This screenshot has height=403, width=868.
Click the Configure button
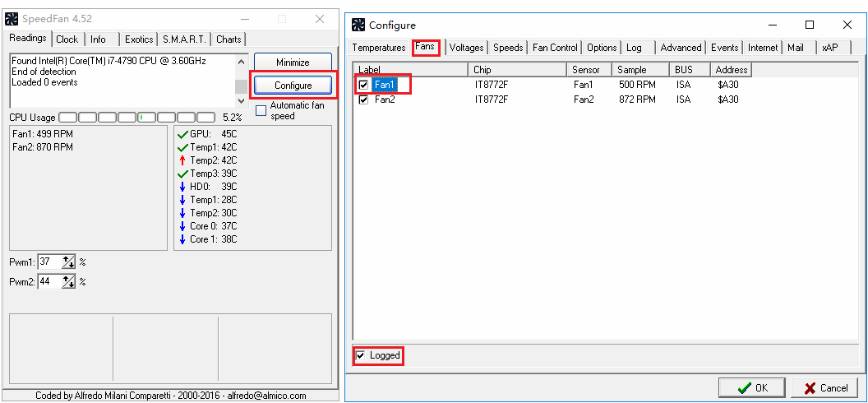coord(293,86)
